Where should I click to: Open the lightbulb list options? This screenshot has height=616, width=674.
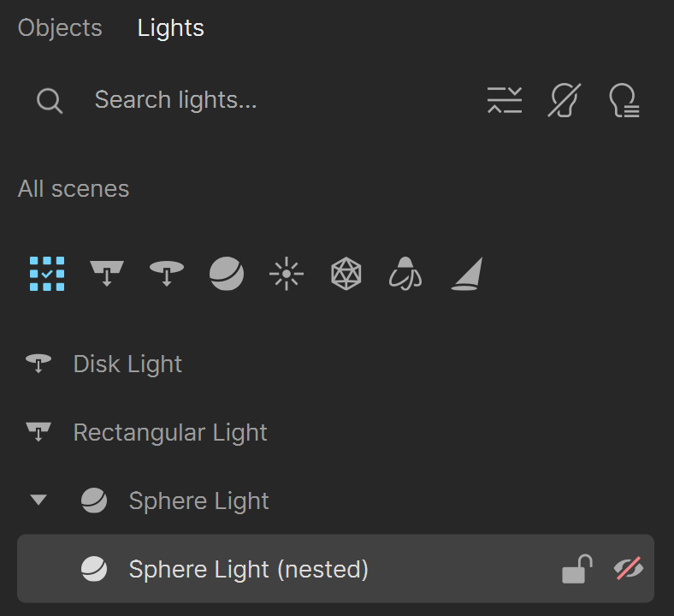pos(624,100)
